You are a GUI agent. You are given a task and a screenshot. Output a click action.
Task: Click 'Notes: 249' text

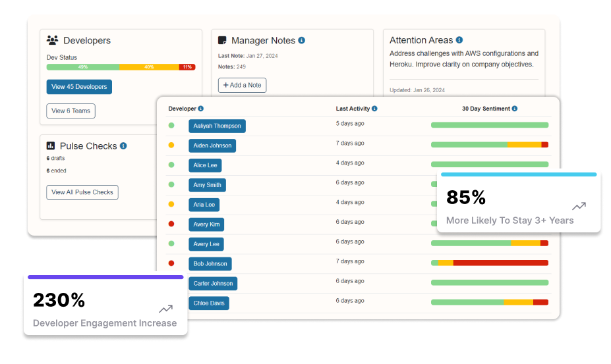(x=232, y=67)
